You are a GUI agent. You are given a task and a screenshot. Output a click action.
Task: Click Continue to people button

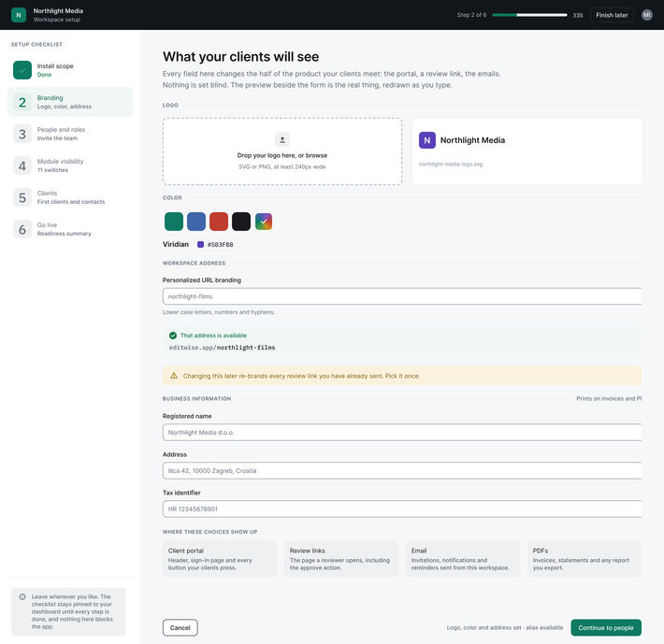click(606, 628)
